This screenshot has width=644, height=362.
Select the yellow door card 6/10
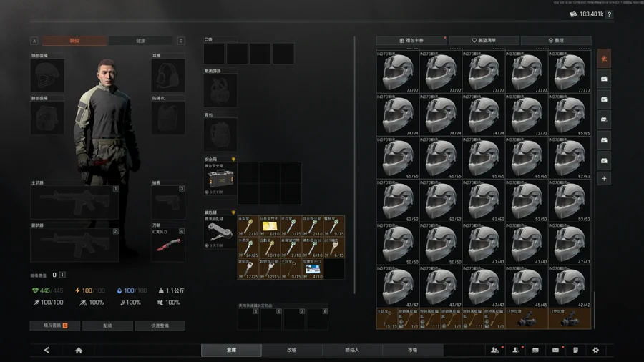point(270,226)
